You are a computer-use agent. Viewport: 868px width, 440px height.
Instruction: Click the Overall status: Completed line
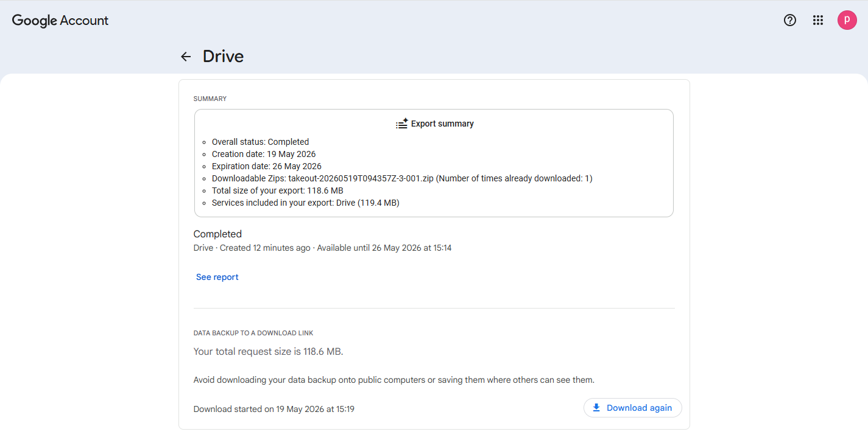(x=261, y=142)
